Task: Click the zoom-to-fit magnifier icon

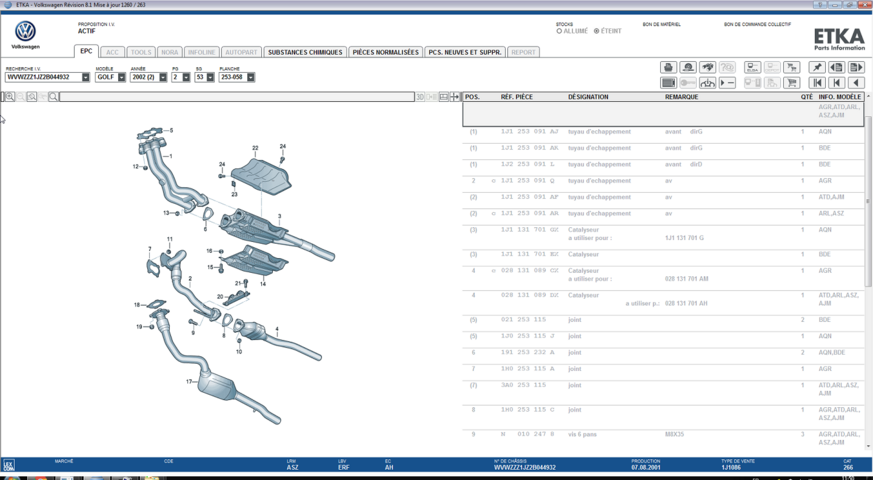Action: 32,97
